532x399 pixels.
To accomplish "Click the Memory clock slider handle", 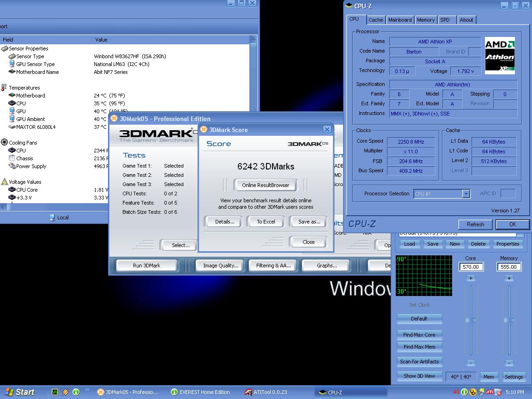I will [509, 320].
